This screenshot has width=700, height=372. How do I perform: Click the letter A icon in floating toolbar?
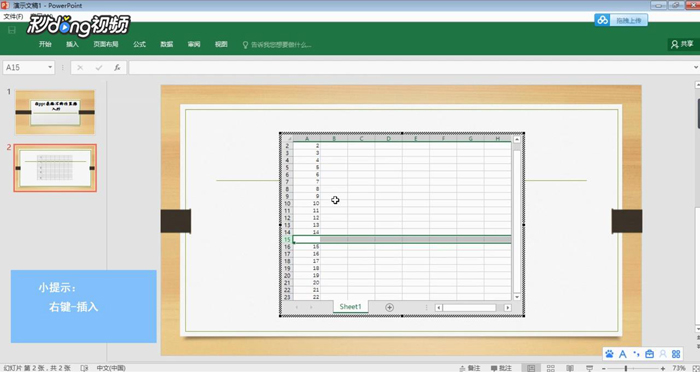tap(623, 354)
